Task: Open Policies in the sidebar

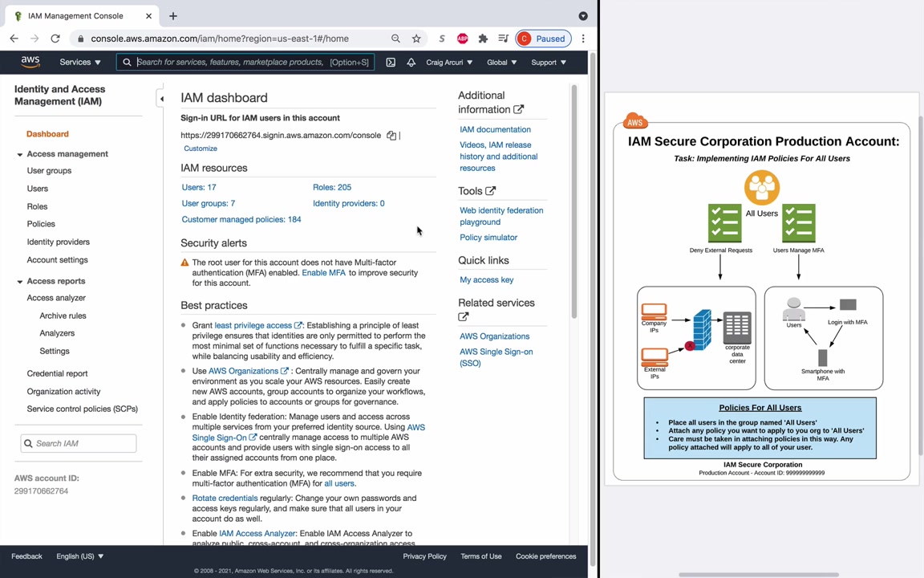Action: (x=41, y=224)
